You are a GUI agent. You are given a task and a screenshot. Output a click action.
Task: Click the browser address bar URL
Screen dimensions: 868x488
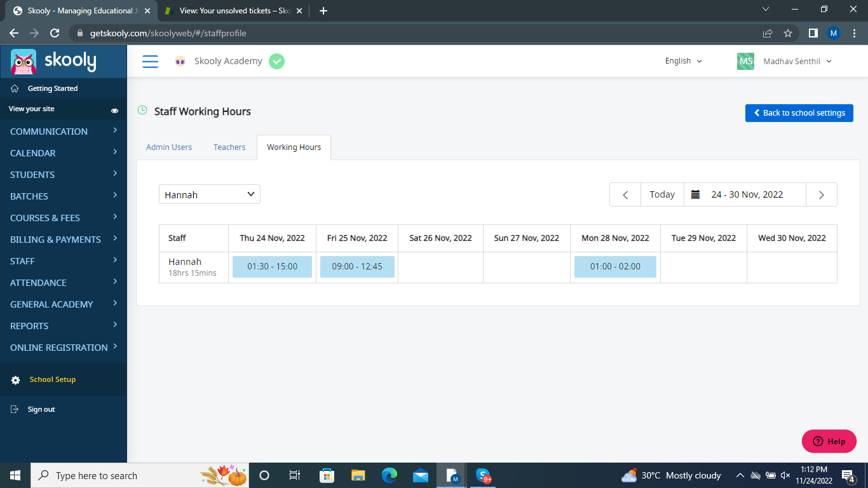pos(170,33)
